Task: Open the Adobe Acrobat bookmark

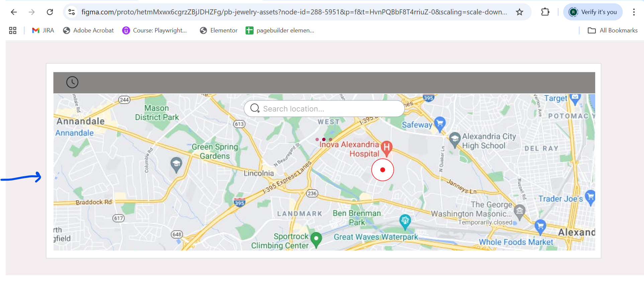Action: click(x=88, y=30)
